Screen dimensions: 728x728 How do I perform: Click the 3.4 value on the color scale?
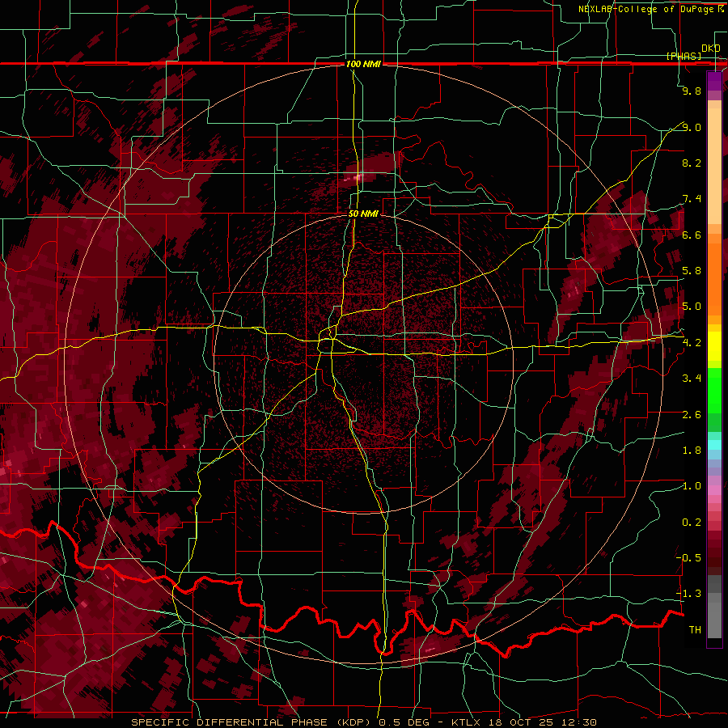tap(692, 379)
